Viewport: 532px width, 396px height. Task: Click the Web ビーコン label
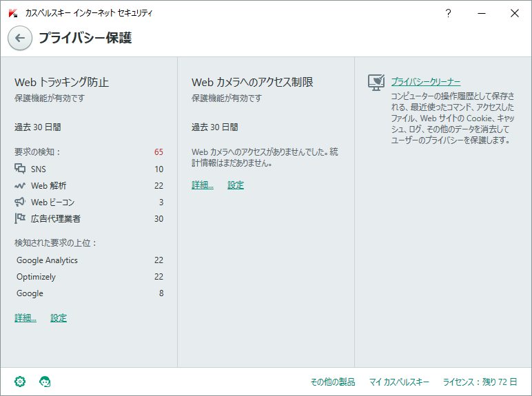click(x=52, y=202)
